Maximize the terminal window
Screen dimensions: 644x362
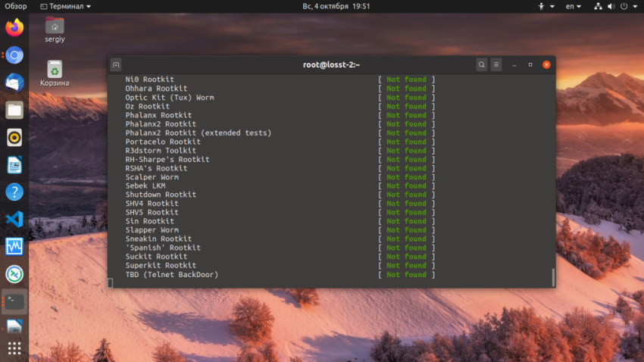pyautogui.click(x=530, y=65)
